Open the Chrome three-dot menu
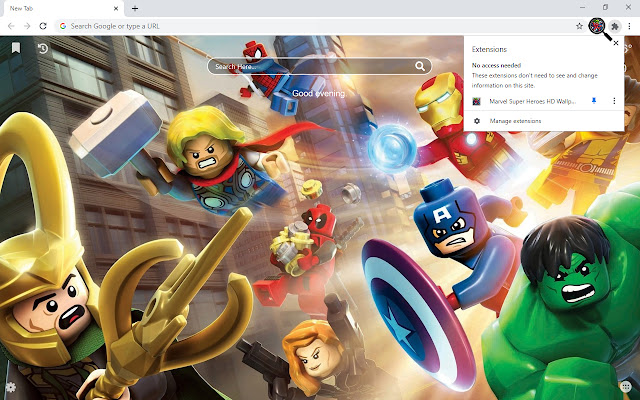The width and height of the screenshot is (640, 400). tap(629, 27)
